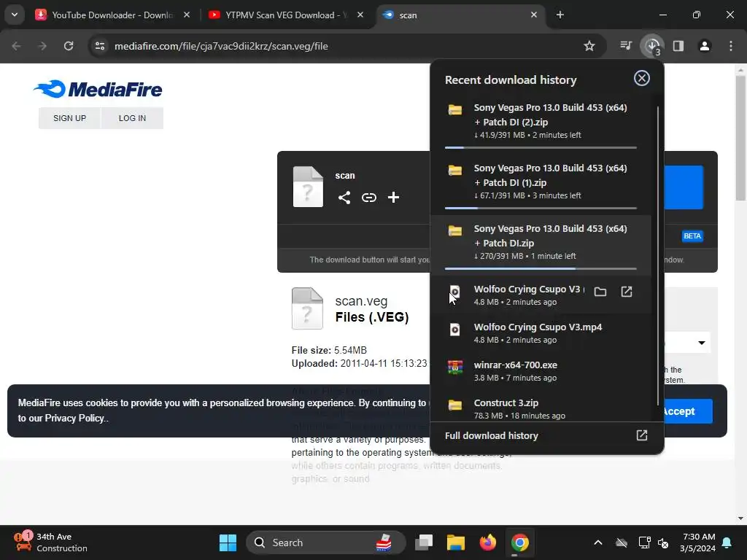This screenshot has height=560, width=747.
Task: Click the Patch DI (1).zip progress bar
Action: 541,208
